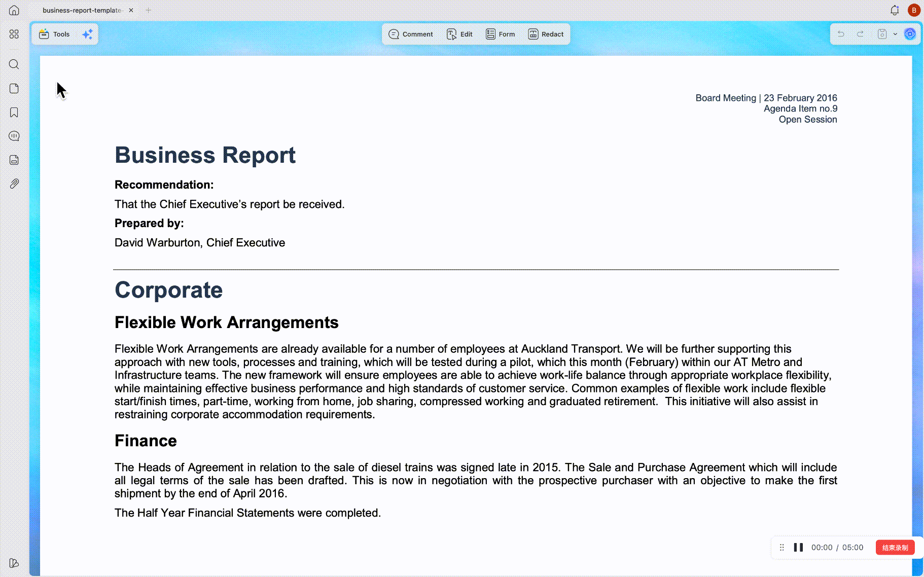Open the page thumbnails panel icon
The width and height of the screenshot is (924, 577).
click(x=14, y=88)
